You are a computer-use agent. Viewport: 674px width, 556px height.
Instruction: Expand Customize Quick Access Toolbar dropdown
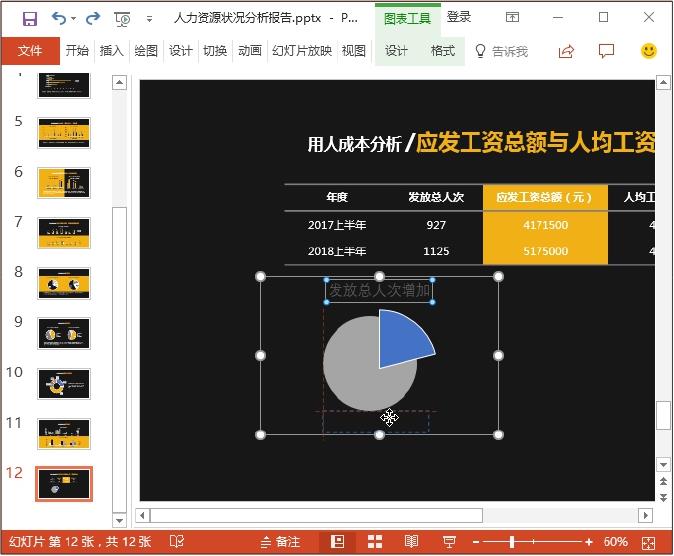pos(149,19)
